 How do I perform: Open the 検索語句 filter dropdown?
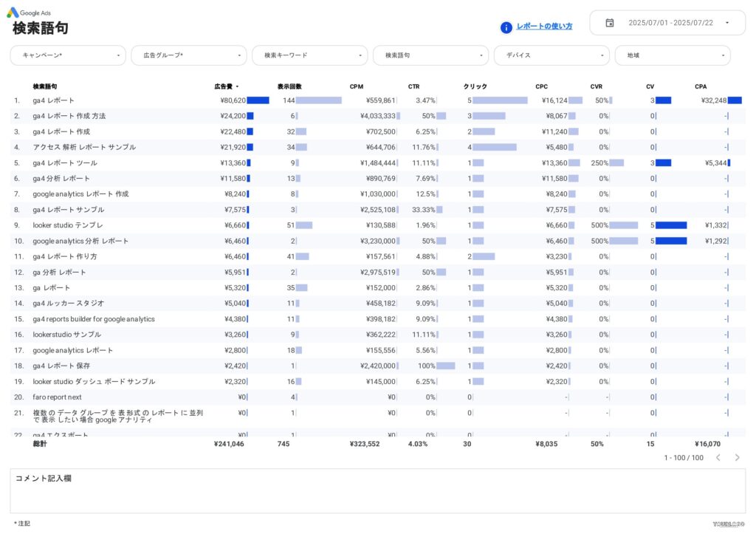[x=430, y=55]
